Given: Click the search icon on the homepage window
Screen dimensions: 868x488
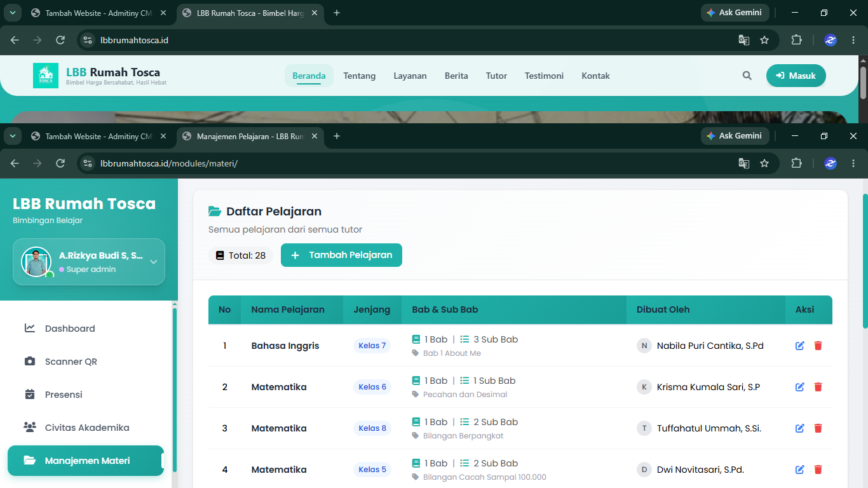Looking at the screenshot, I should [747, 76].
